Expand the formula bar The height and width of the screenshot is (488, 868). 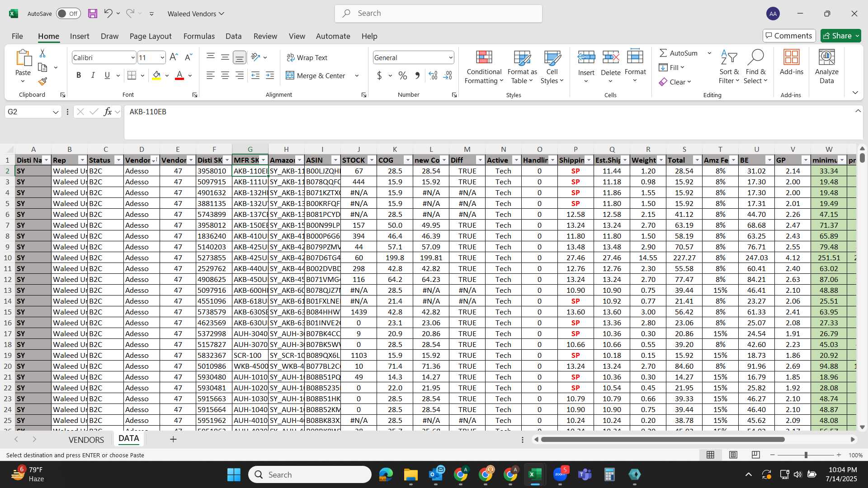pos(858,111)
